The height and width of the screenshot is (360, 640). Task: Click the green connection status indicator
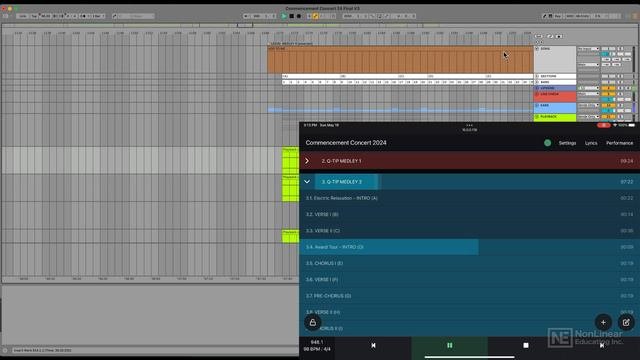547,143
